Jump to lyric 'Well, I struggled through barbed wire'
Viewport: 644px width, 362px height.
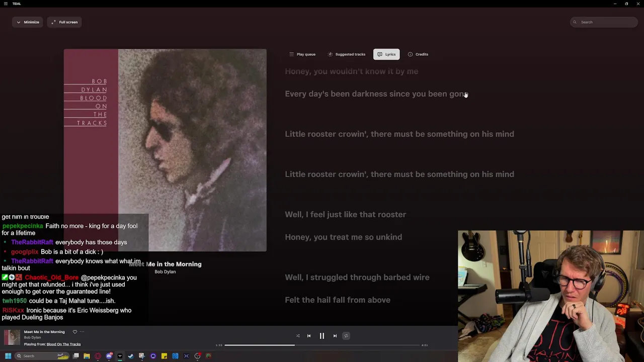point(357,278)
